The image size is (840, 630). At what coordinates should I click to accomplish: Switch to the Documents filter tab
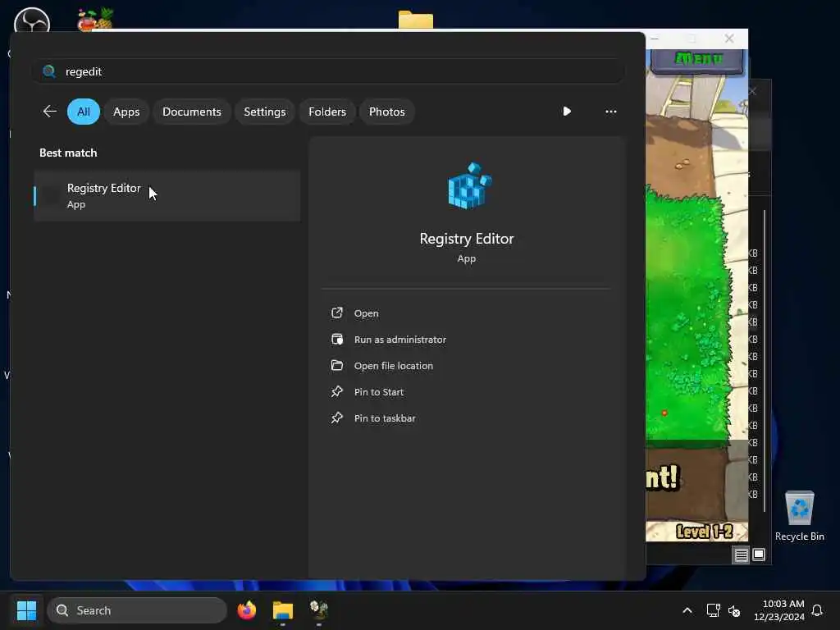[192, 112]
